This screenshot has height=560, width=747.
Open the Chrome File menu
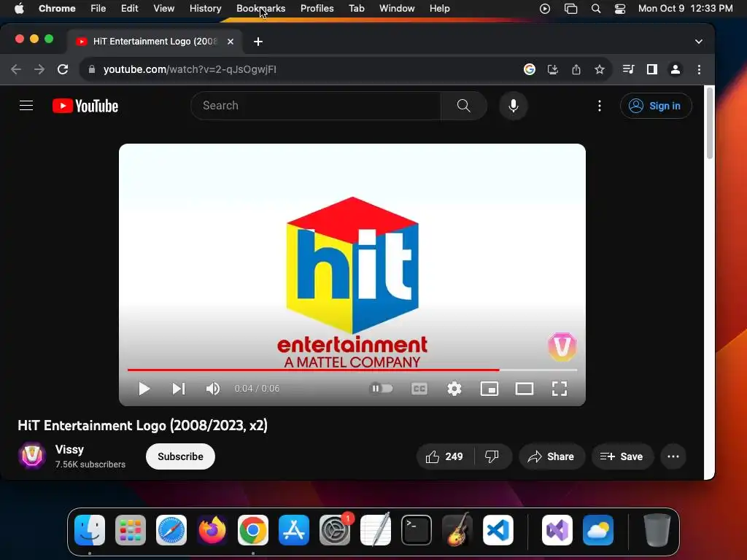coord(98,9)
